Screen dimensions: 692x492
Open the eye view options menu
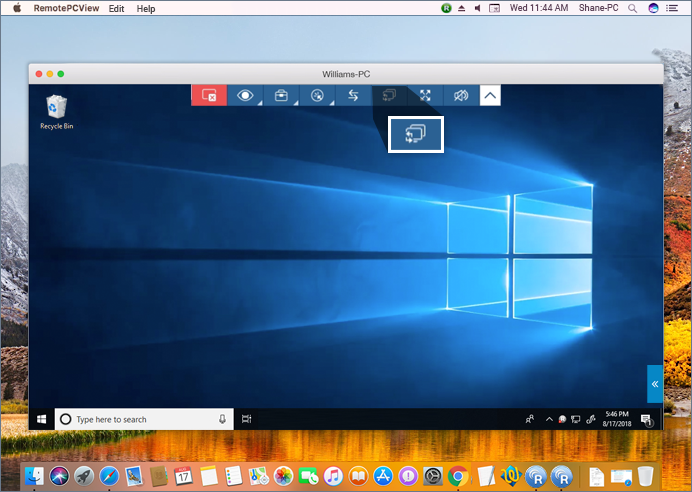click(245, 95)
